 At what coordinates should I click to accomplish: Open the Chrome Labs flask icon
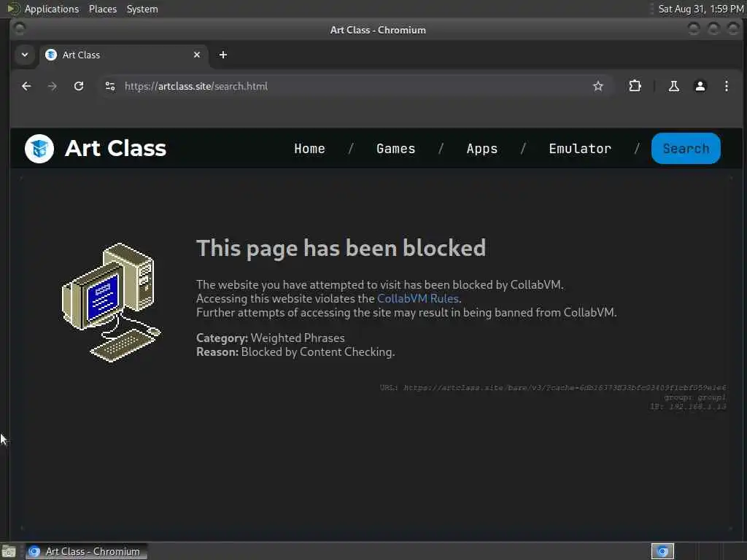673,86
